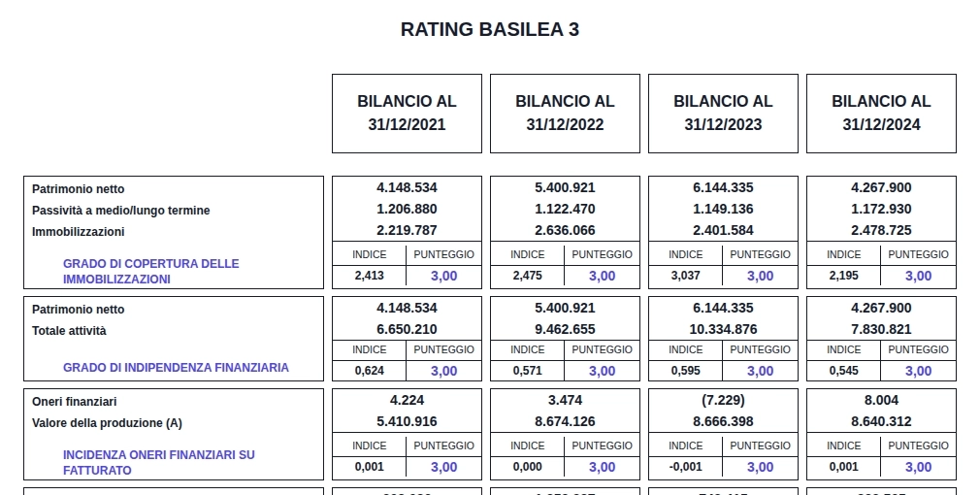
Task: Click the "Oneri finanziari" row label
Action: click(x=75, y=401)
